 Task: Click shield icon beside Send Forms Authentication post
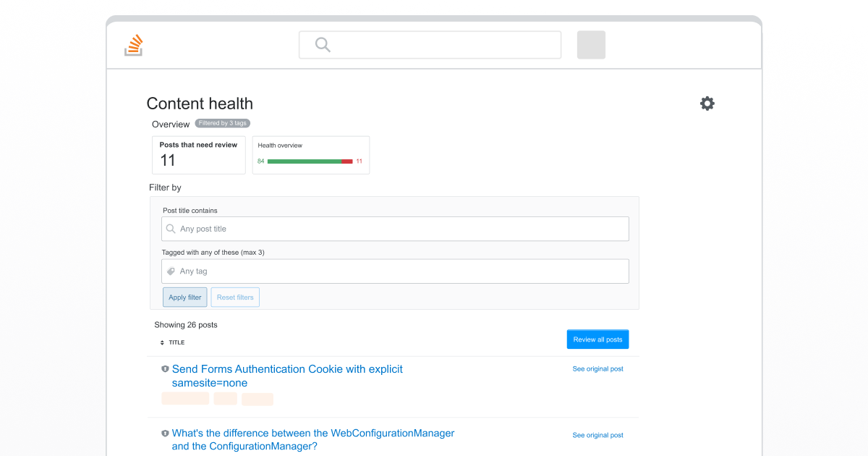click(x=165, y=369)
